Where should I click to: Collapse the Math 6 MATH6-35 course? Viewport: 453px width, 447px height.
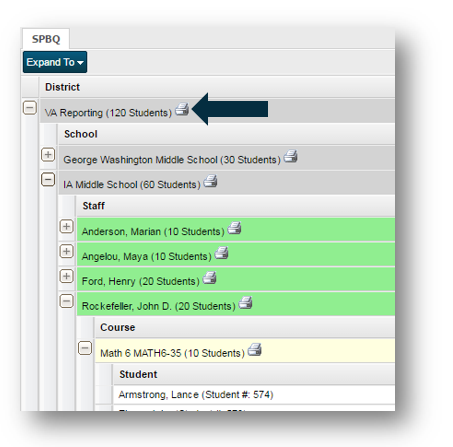click(85, 348)
